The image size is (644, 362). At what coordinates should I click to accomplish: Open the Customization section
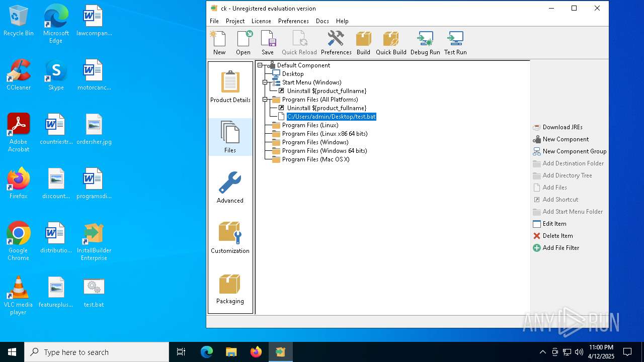(x=230, y=237)
